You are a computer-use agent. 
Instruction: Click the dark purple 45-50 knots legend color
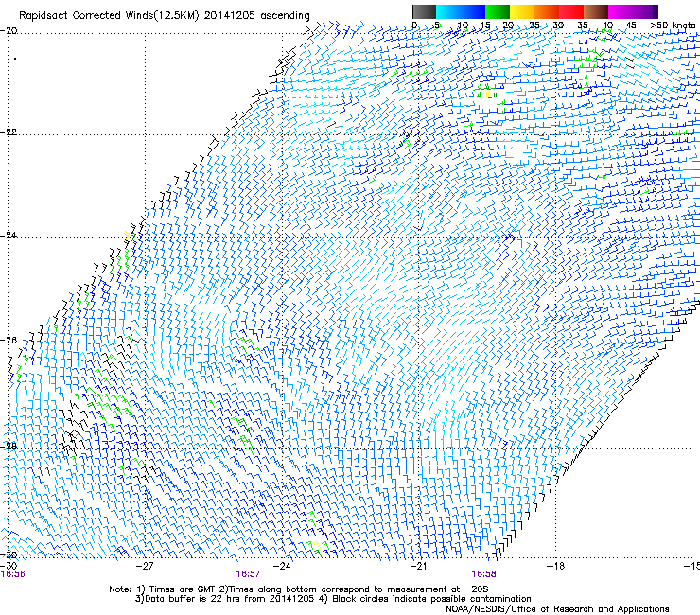coord(645,11)
